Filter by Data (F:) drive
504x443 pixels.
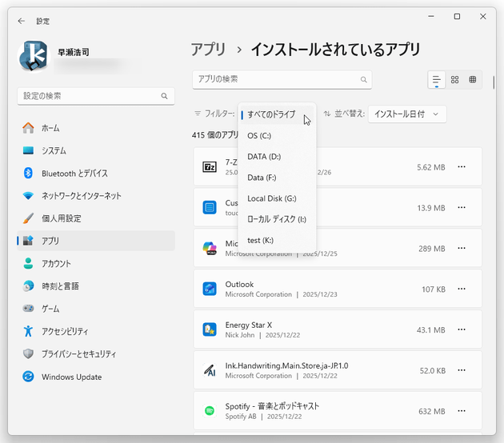(x=277, y=178)
